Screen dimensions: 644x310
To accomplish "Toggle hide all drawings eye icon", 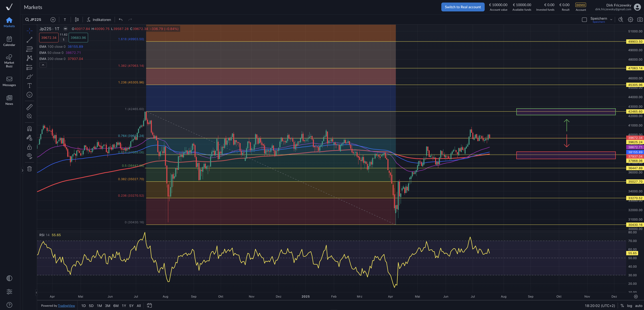I will (29, 156).
